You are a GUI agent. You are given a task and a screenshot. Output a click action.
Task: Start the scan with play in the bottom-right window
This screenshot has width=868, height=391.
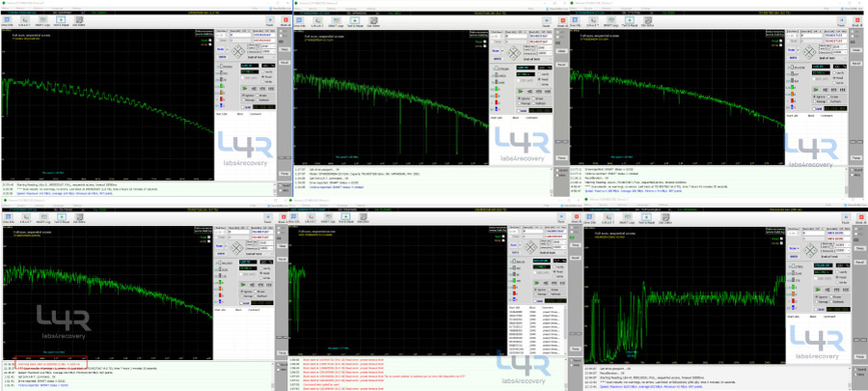click(818, 290)
